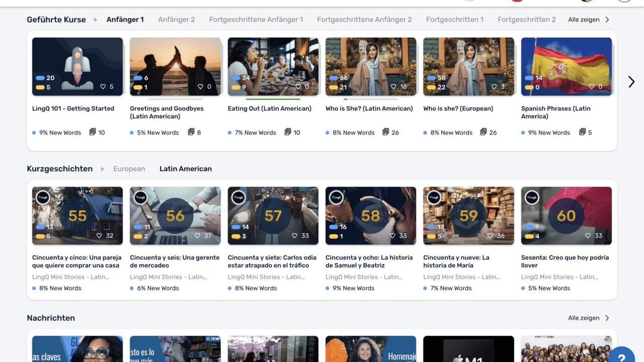Viewport: 644px width, 362px height.
Task: Open story 59 bookshop thumbnail
Action: 468,216
